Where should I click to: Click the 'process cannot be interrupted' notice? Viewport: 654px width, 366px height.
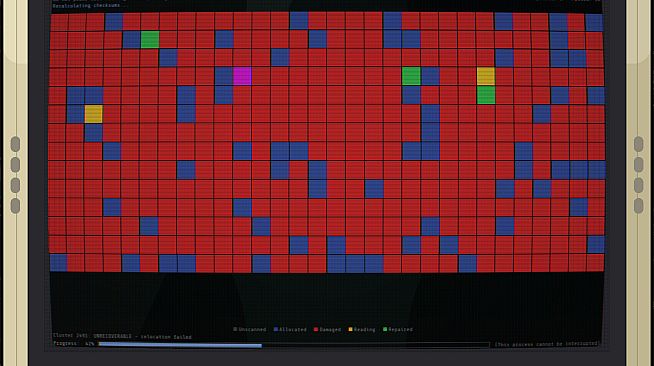click(547, 344)
